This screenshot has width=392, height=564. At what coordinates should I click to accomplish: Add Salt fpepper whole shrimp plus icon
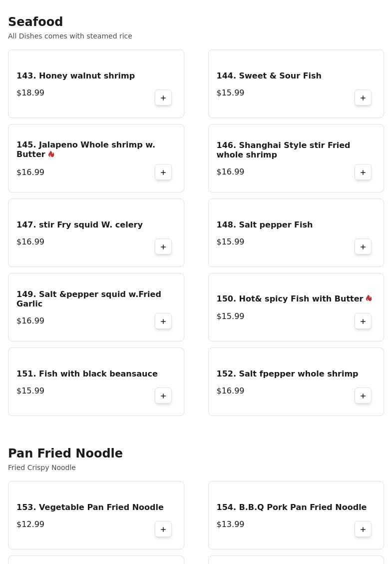[363, 395]
